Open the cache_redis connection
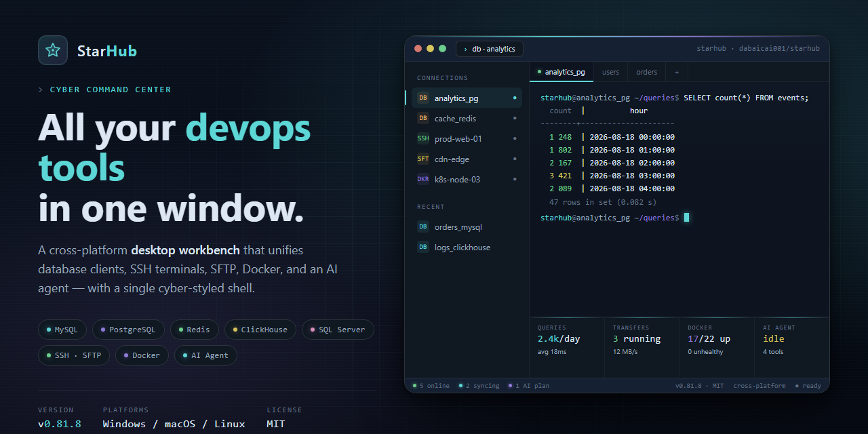This screenshot has height=434, width=868. click(x=467, y=119)
